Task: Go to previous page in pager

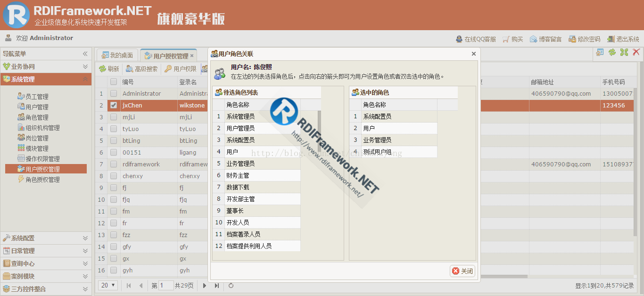Action: 140,285
